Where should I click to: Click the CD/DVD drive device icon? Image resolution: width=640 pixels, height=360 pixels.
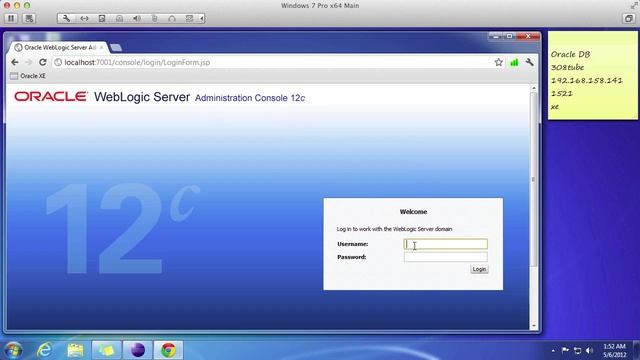pyautogui.click(x=119, y=18)
